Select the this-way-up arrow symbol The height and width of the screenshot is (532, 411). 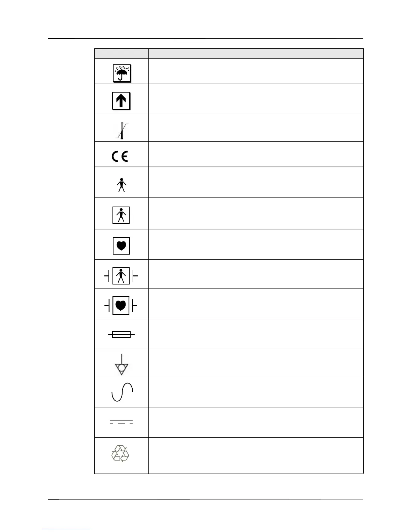click(121, 100)
